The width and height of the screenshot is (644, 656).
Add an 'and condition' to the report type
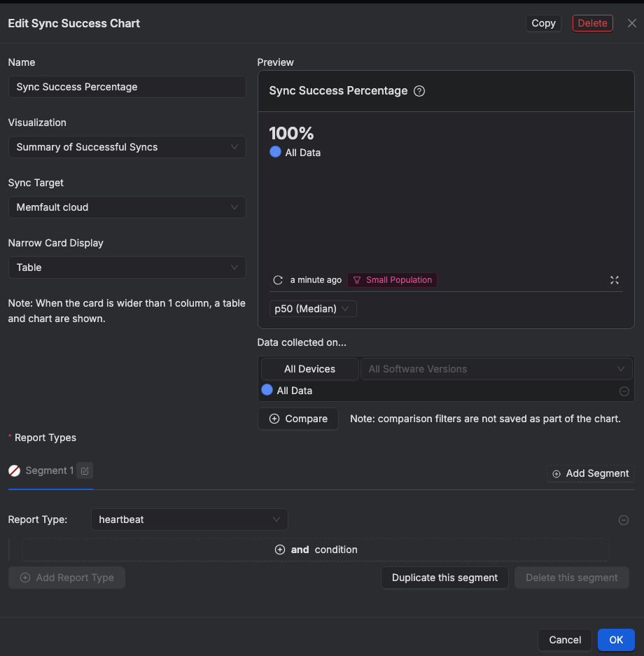pyautogui.click(x=316, y=550)
